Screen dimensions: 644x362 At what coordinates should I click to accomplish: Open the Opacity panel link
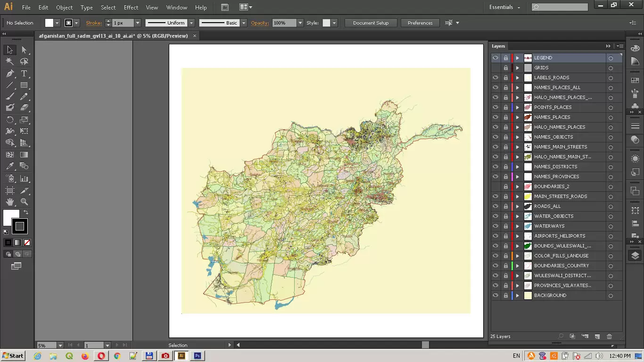click(x=260, y=23)
